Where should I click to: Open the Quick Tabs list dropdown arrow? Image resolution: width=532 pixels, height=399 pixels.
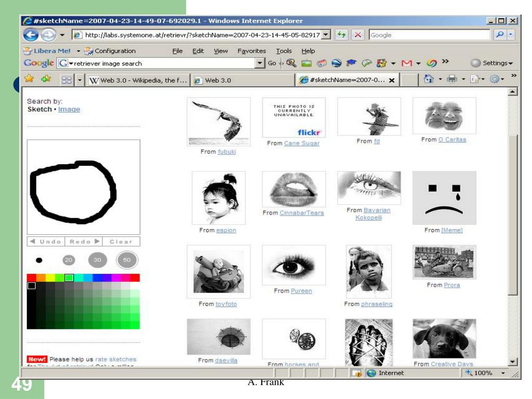pyautogui.click(x=79, y=80)
